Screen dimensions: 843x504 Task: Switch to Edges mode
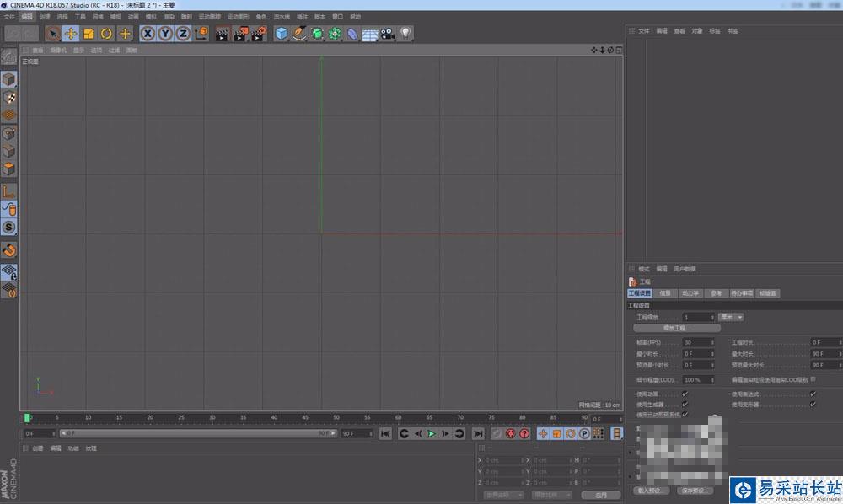click(x=9, y=151)
